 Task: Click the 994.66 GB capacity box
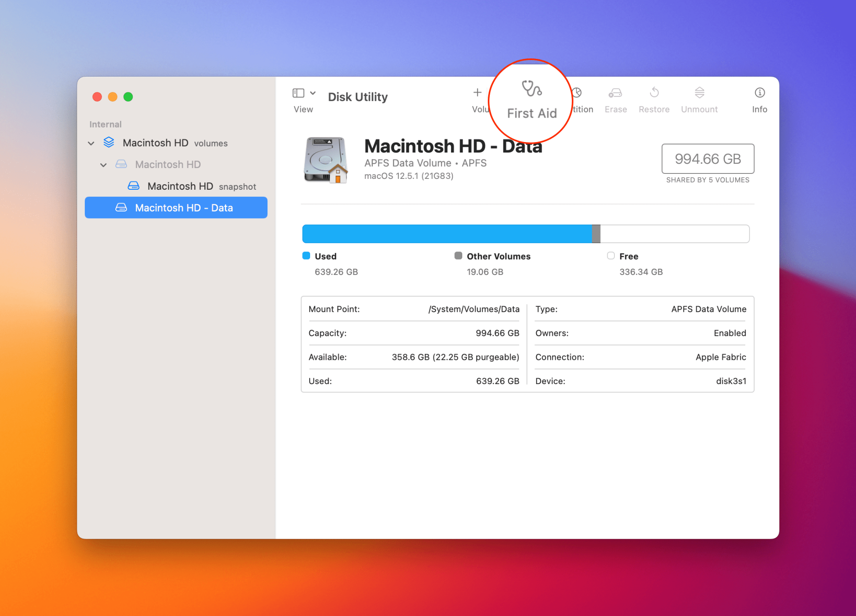(x=707, y=159)
